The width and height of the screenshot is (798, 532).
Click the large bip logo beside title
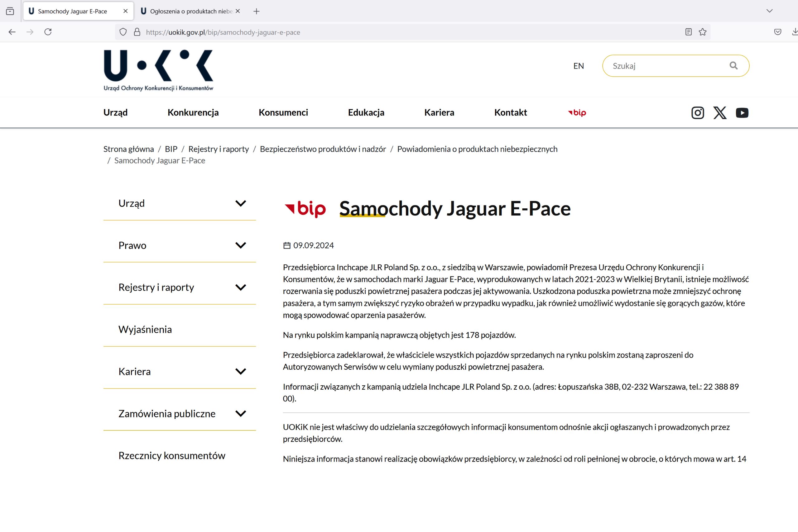[305, 209]
